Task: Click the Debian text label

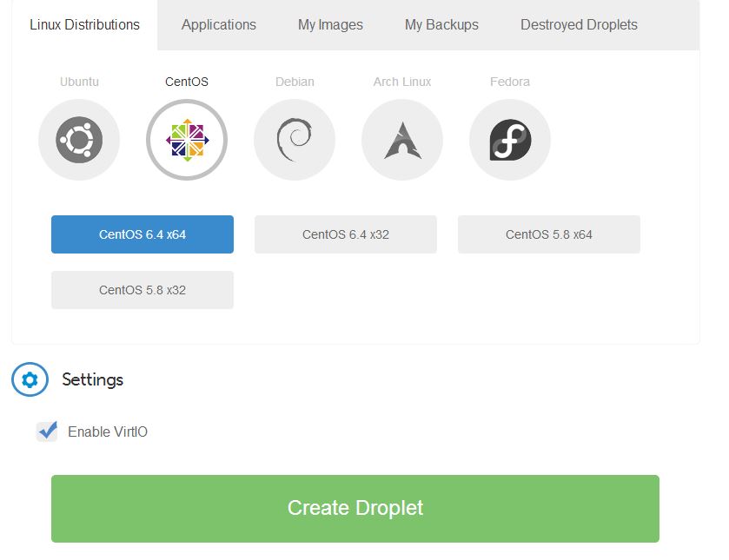Action: point(295,82)
